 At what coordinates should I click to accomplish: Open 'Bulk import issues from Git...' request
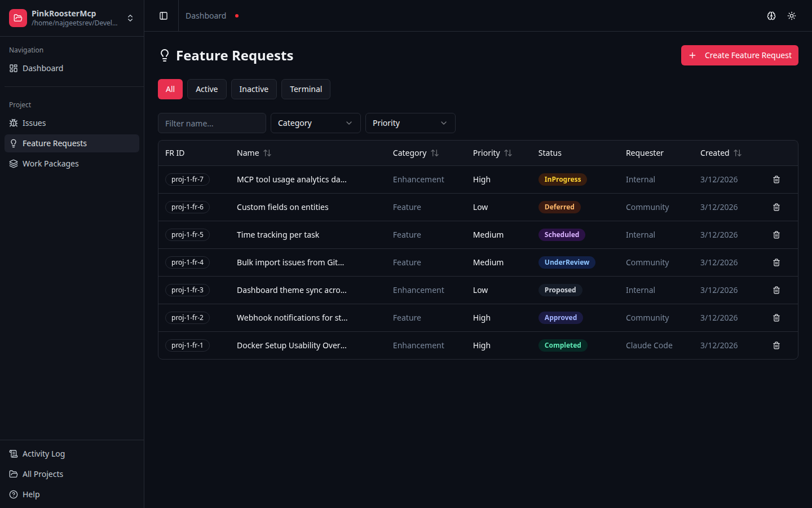click(290, 262)
